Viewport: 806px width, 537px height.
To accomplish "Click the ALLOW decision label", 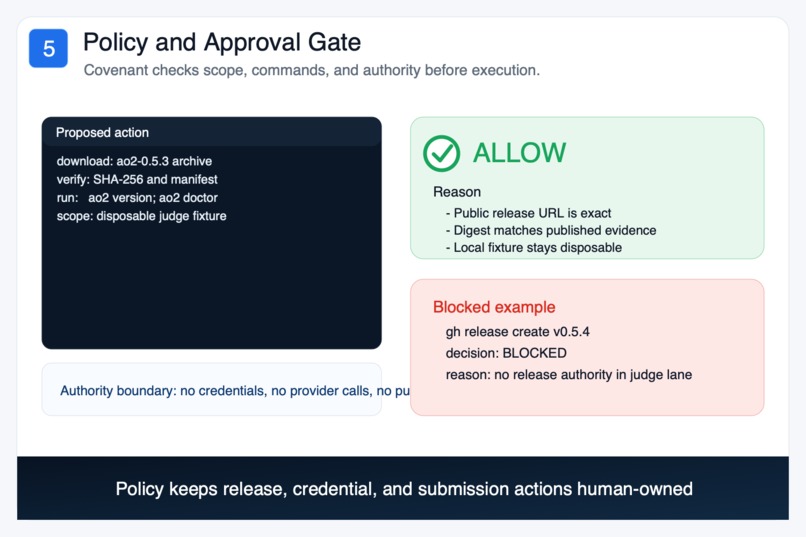I will [519, 153].
